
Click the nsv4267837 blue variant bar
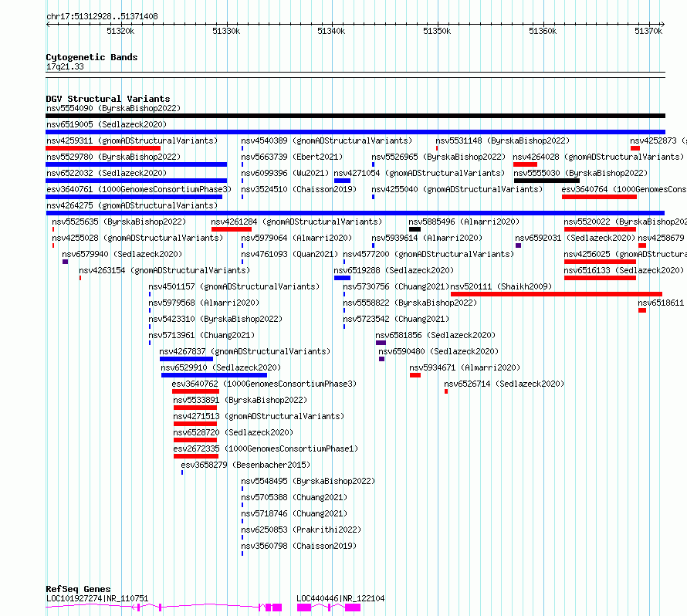pos(186,359)
